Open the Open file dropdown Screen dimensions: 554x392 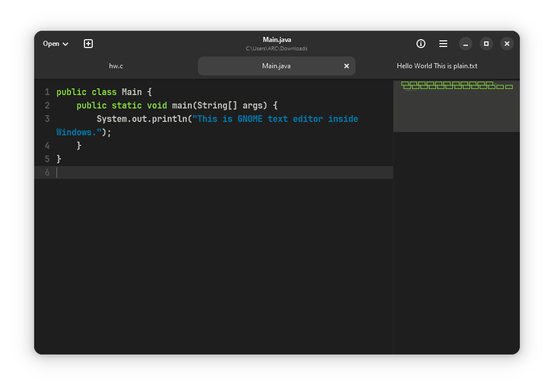click(55, 44)
